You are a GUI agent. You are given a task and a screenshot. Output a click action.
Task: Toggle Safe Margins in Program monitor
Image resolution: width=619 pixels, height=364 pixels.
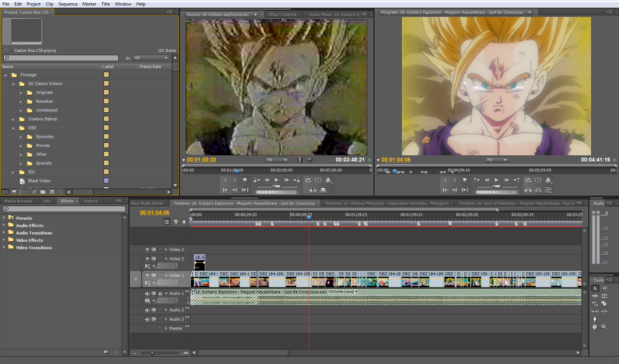click(x=538, y=180)
